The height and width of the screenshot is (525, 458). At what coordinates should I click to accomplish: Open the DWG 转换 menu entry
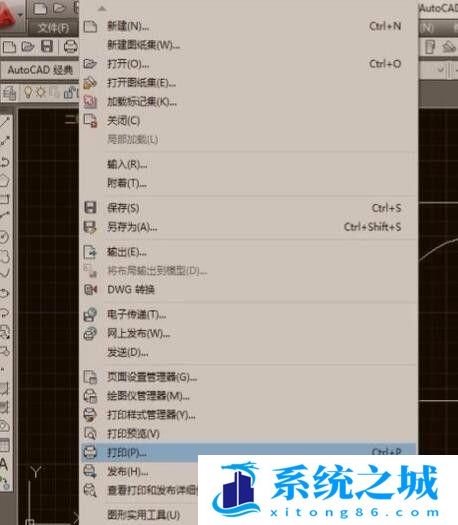(248, 290)
